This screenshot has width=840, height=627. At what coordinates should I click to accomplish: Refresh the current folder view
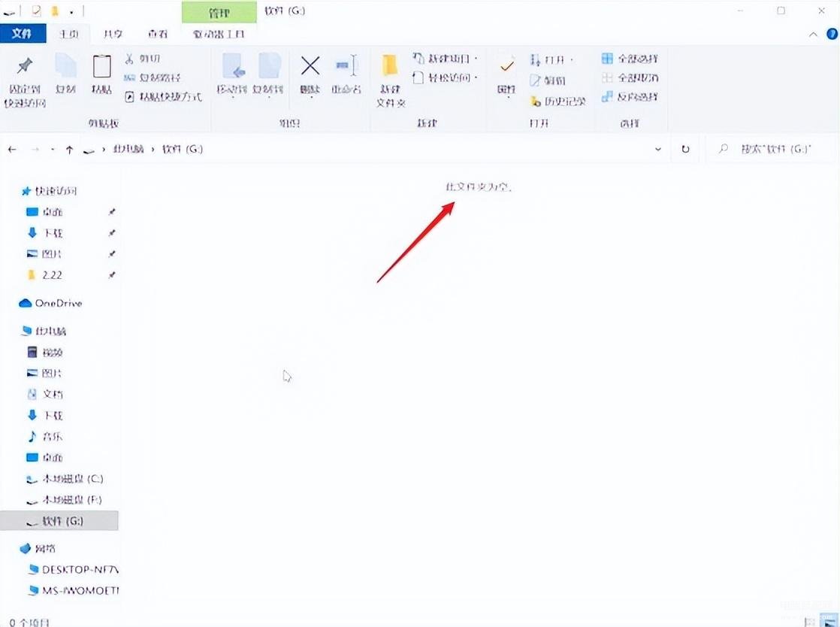[685, 150]
